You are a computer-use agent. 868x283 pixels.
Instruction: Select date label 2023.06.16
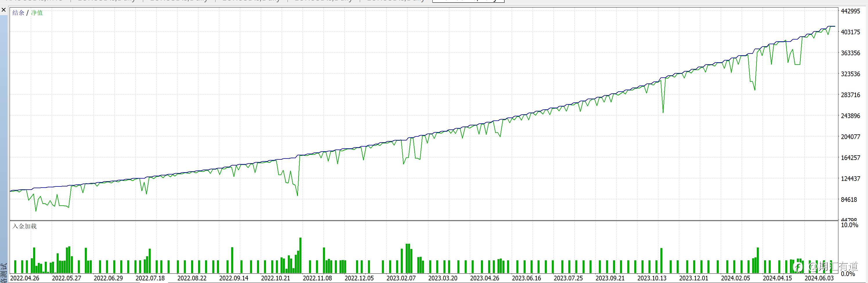point(526,278)
